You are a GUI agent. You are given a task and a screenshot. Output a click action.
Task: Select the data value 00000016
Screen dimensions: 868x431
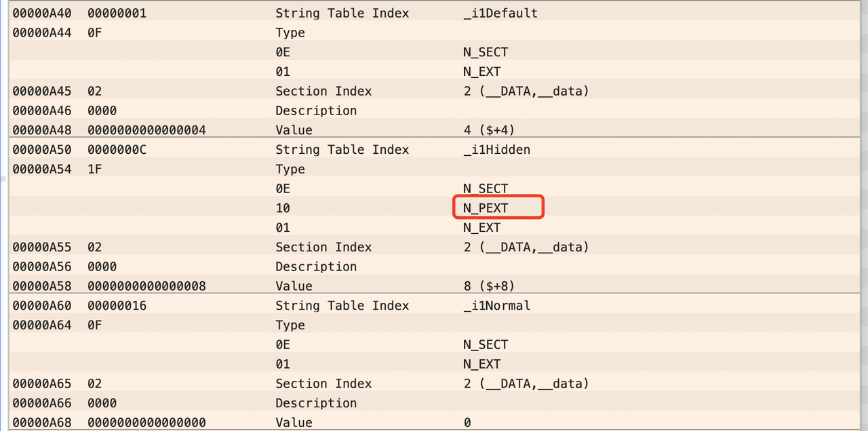tap(117, 306)
